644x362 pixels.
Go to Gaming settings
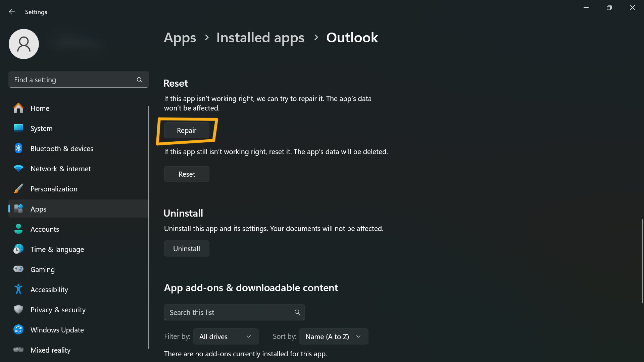[78, 269]
